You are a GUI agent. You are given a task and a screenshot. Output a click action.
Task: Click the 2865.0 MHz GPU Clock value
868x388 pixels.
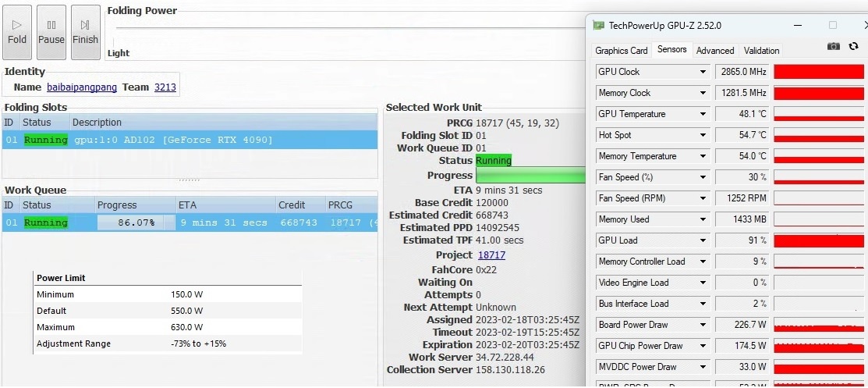click(742, 72)
